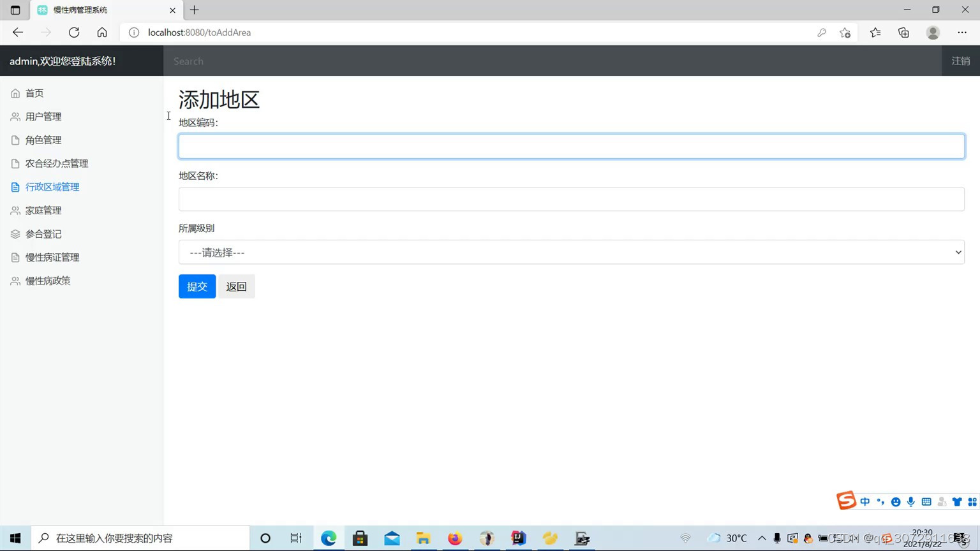Click the document icon beside 慢性病证管理
This screenshot has width=980, height=551.
pos(15,258)
